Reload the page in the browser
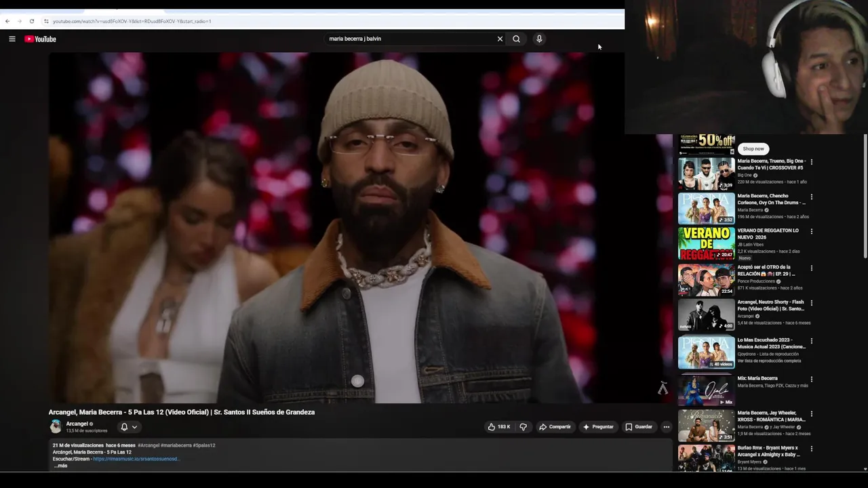868x488 pixels. [31, 21]
